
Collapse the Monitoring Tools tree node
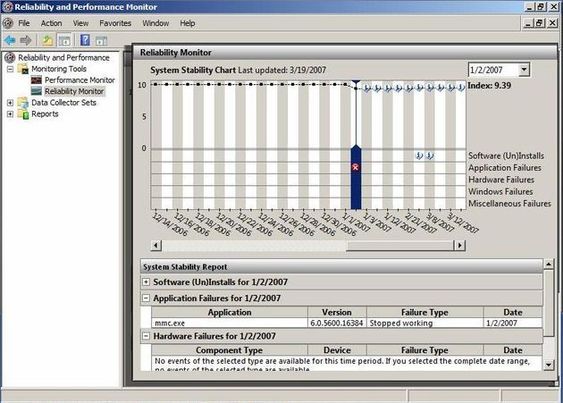pos(10,69)
